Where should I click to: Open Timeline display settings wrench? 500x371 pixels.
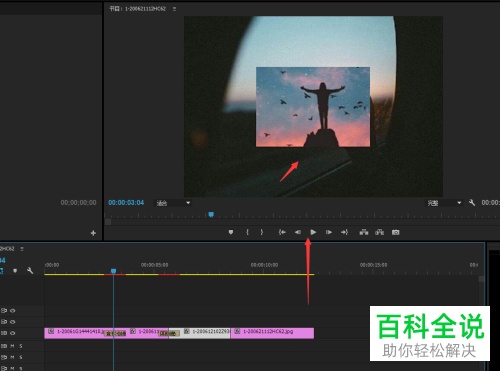coord(30,270)
